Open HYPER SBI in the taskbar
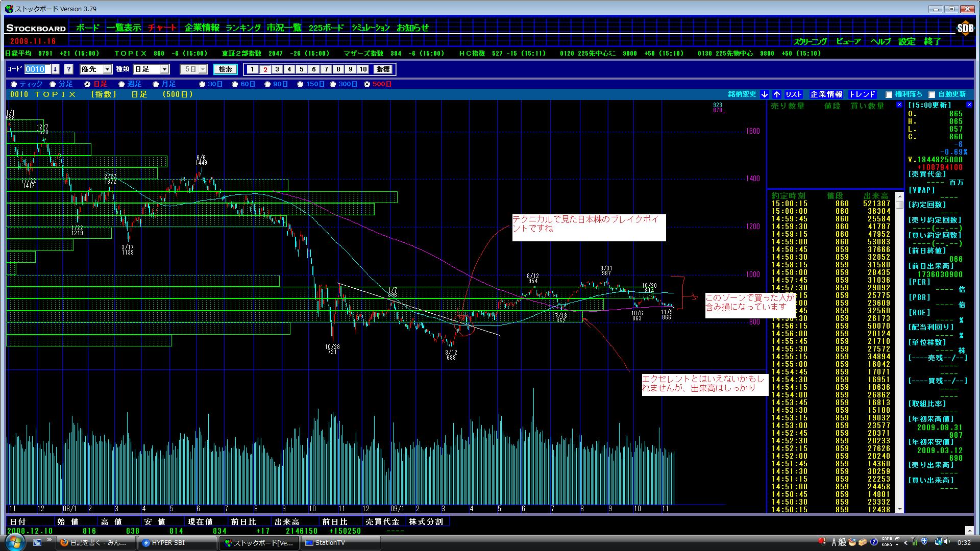The width and height of the screenshot is (980, 551). point(177,543)
